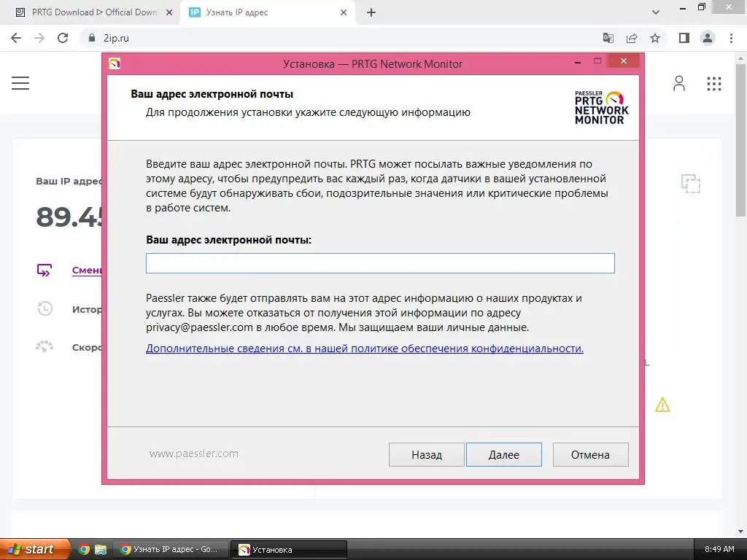Reload the 2ip.ru page
Screen dimensions: 747x560
point(63,38)
